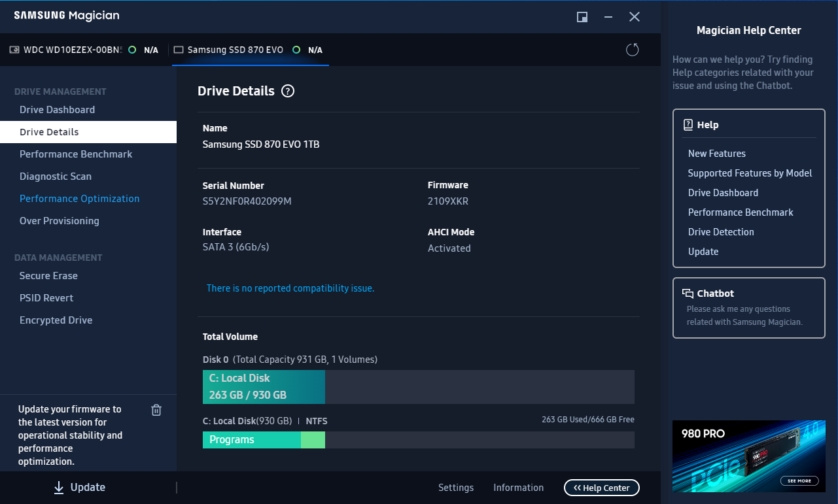
Task: Click the Total Volume heading
Action: coord(230,337)
